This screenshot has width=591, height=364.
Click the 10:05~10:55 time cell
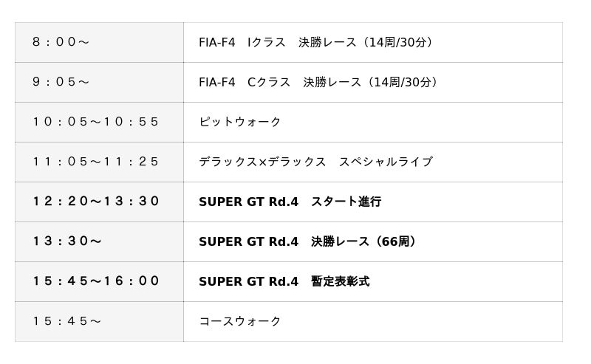pos(99,122)
